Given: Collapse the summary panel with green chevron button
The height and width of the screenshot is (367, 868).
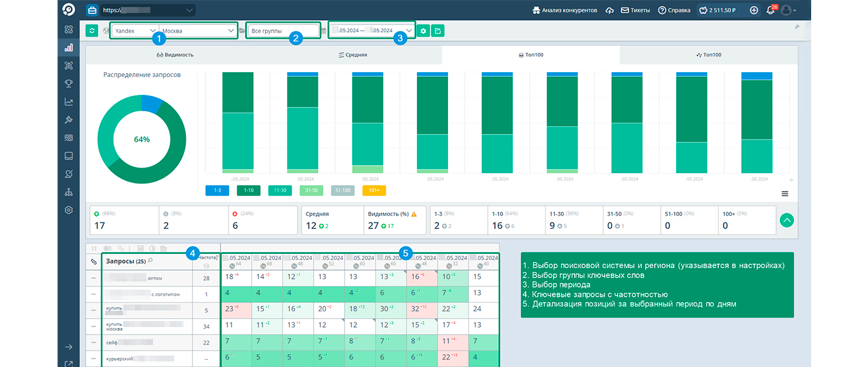Looking at the screenshot, I should (x=787, y=220).
